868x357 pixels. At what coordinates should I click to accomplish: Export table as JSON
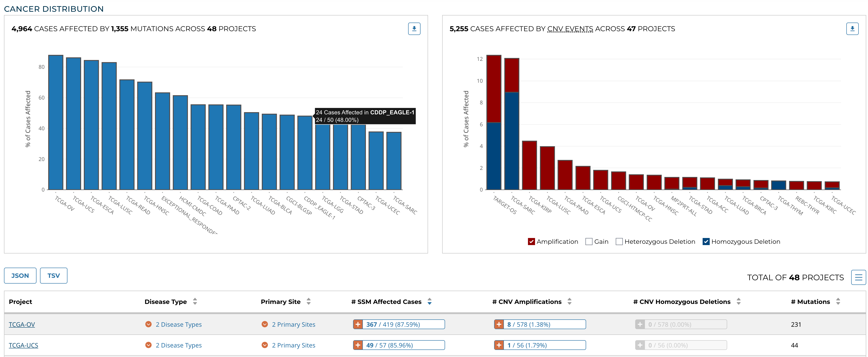tap(20, 275)
